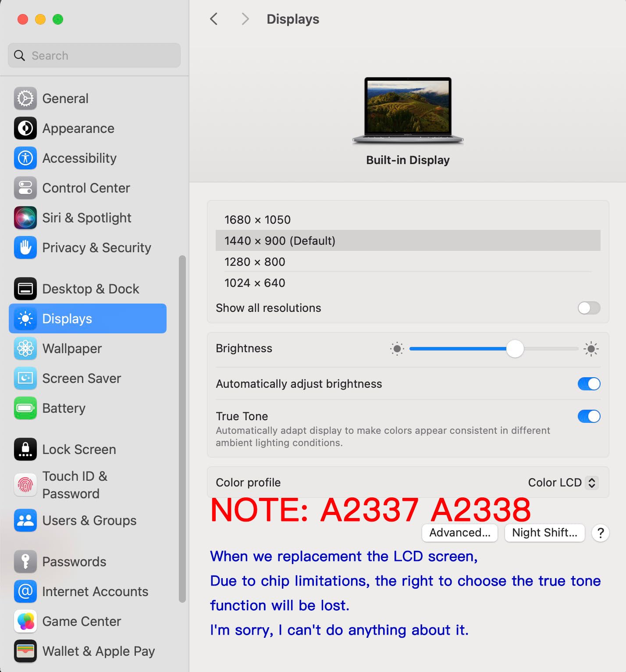Disable Automatically adjust brightness switch
This screenshot has height=672, width=626.
(589, 384)
